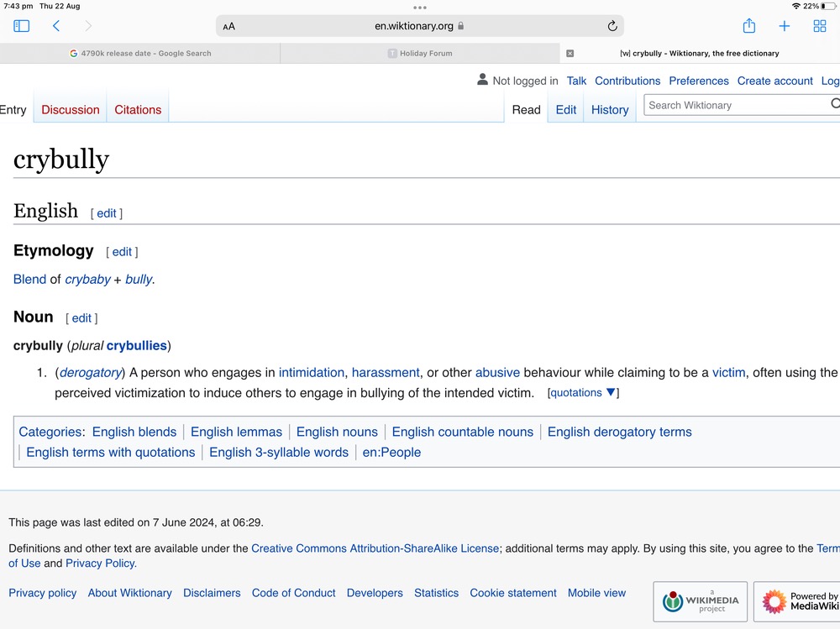This screenshot has width=840, height=629.
Task: Open the Safari sidebar panel
Action: 22,26
